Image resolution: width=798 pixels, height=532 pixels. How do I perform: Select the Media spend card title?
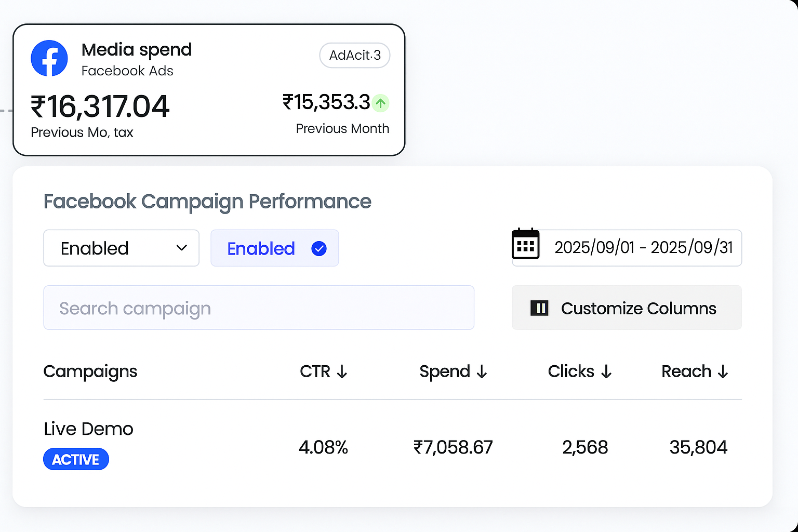coord(137,50)
